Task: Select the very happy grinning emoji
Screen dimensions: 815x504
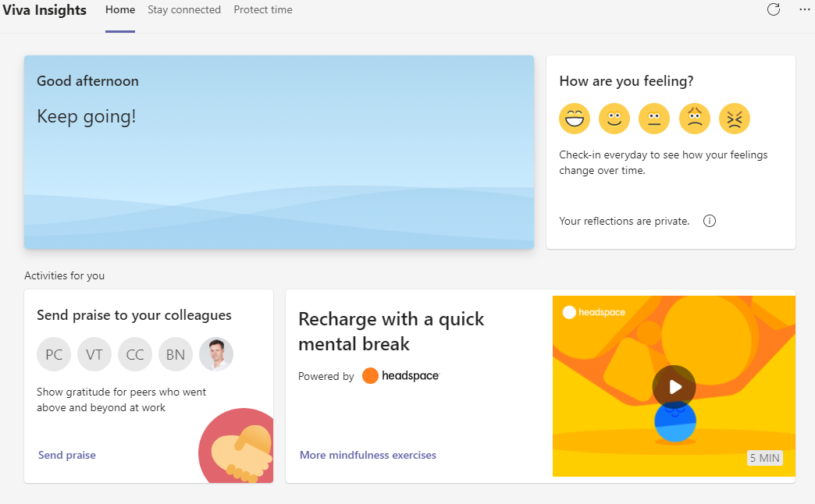Action: coord(575,119)
